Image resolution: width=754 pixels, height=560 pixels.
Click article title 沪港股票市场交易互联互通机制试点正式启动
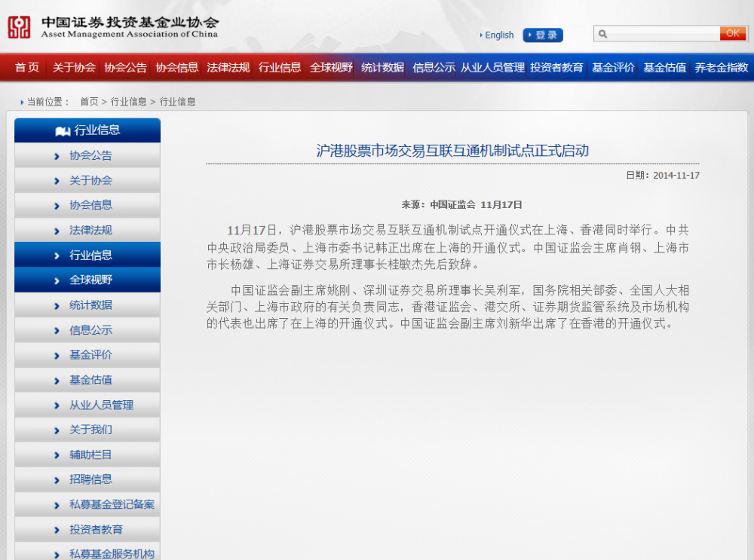click(x=452, y=151)
